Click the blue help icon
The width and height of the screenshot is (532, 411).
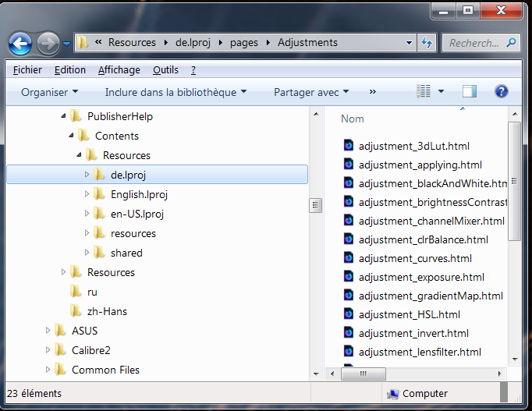tap(501, 91)
